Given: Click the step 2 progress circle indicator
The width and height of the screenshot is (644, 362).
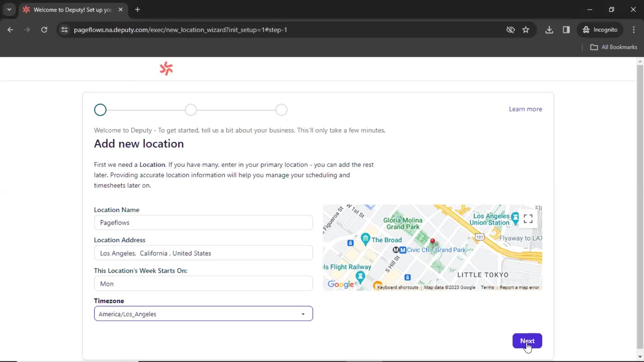Looking at the screenshot, I should (191, 110).
